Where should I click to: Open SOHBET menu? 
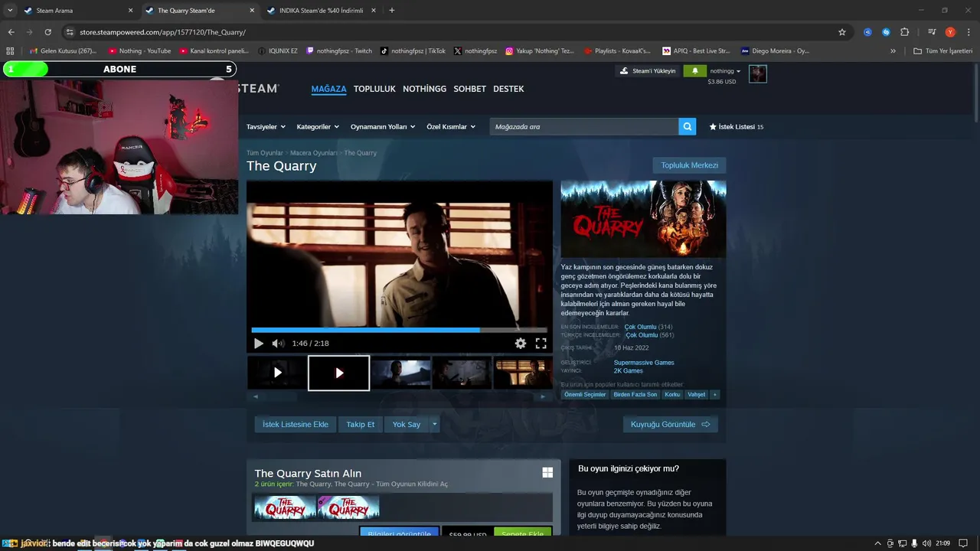point(469,89)
